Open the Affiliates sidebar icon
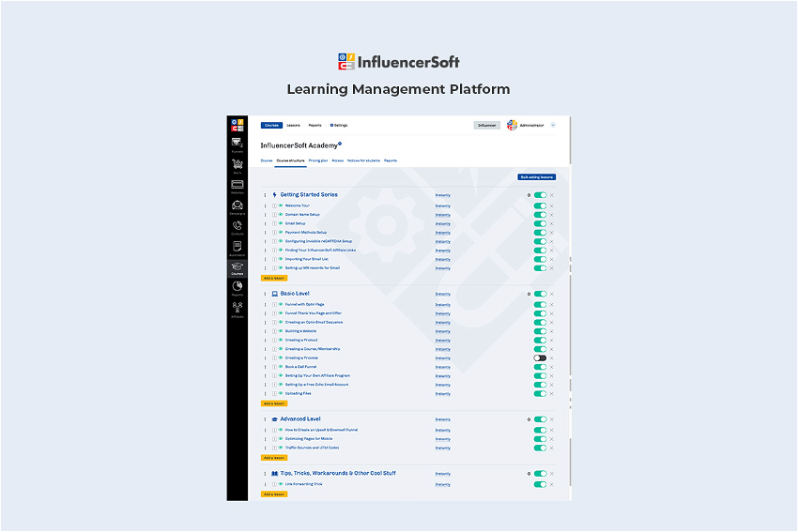 237,309
